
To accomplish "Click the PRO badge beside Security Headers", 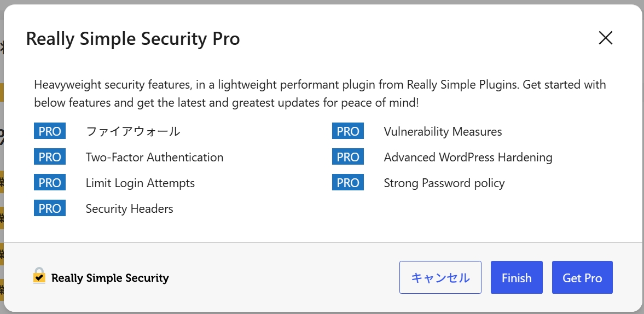I will 50,208.
